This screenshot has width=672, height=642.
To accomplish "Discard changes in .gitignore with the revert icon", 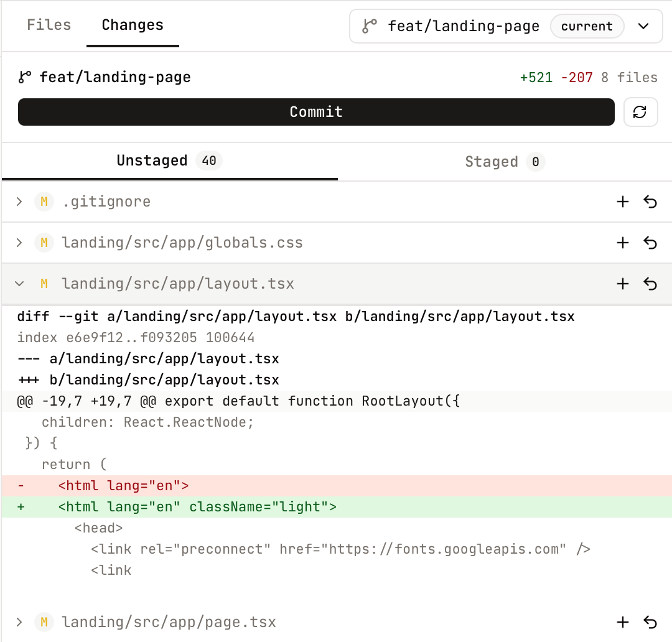I will (x=650, y=202).
